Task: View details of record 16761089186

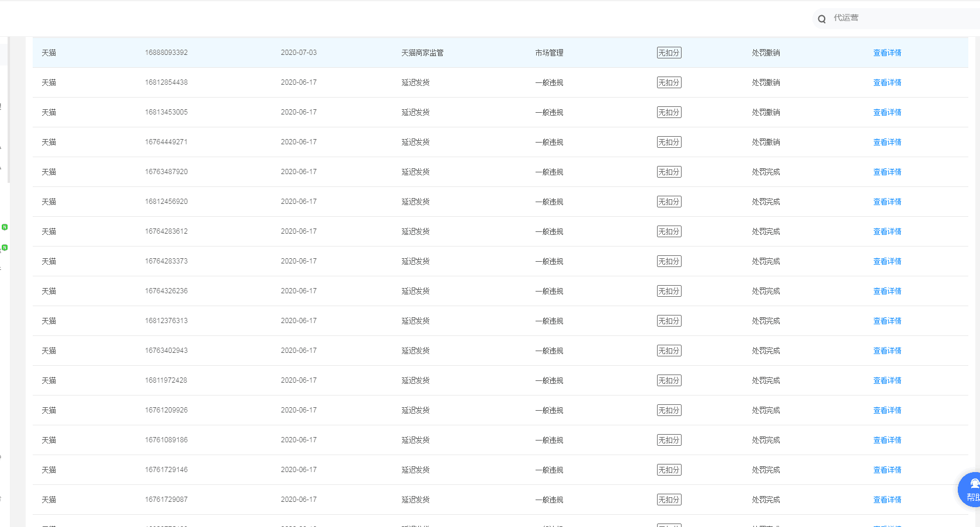Action: coord(887,440)
